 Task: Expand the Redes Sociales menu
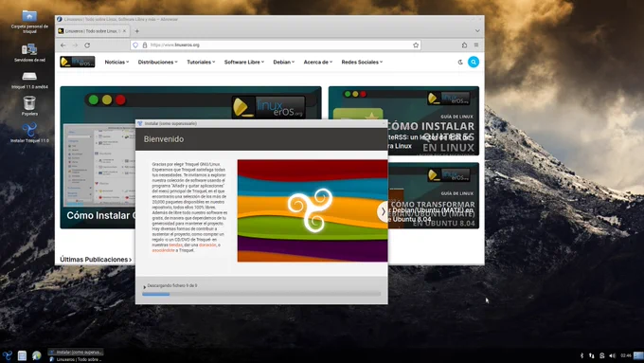tap(362, 62)
